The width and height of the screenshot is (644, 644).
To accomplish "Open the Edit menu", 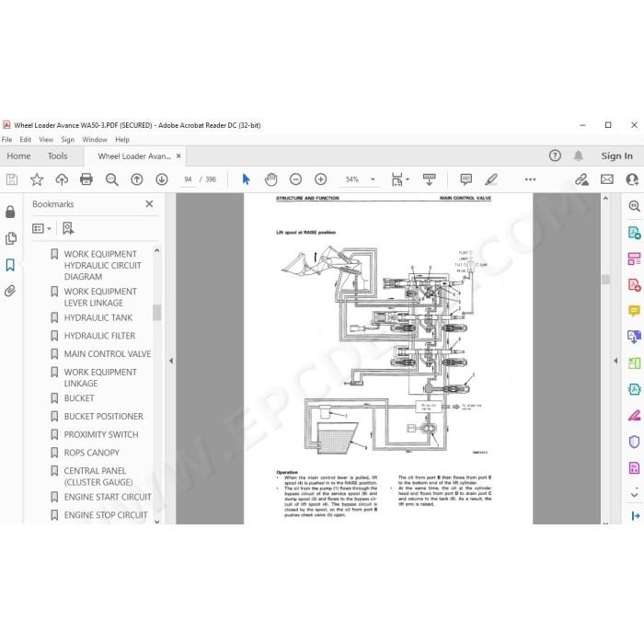I will (x=26, y=140).
